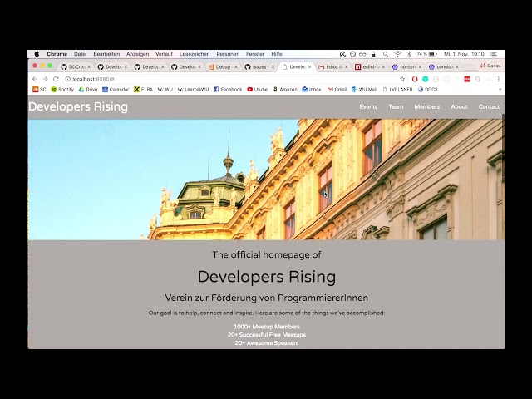Open the Apple menu
This screenshot has height=399, width=532.
[x=37, y=54]
